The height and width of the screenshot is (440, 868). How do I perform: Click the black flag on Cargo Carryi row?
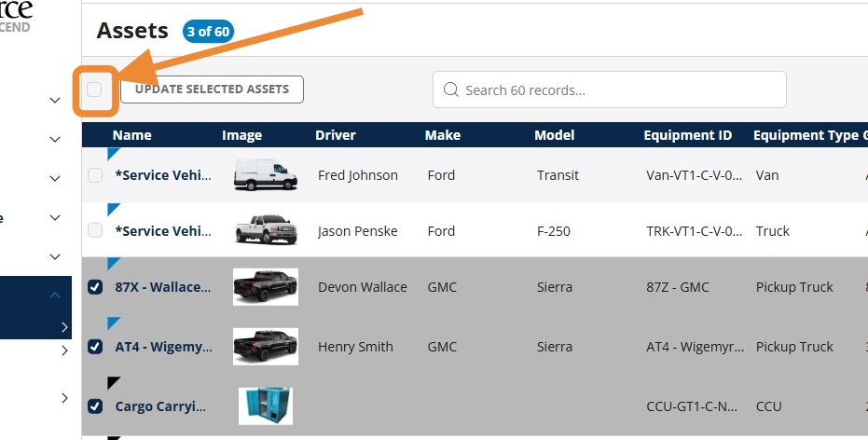coord(114,382)
